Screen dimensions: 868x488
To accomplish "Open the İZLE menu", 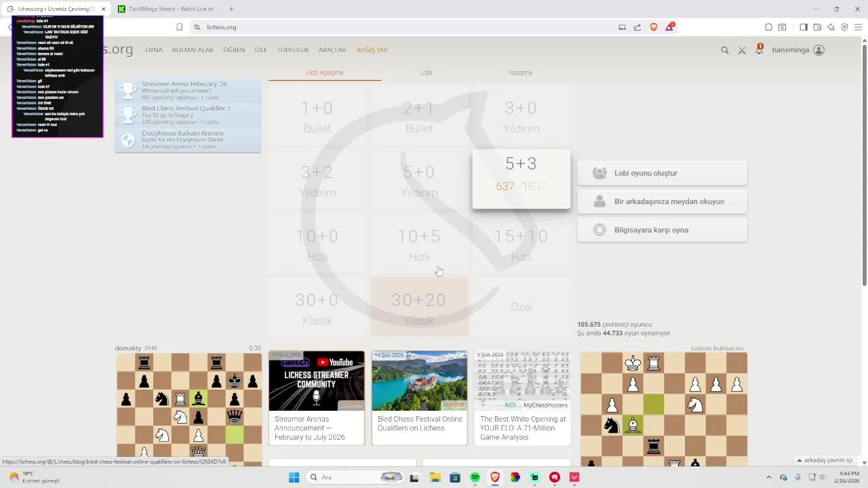I will (261, 50).
